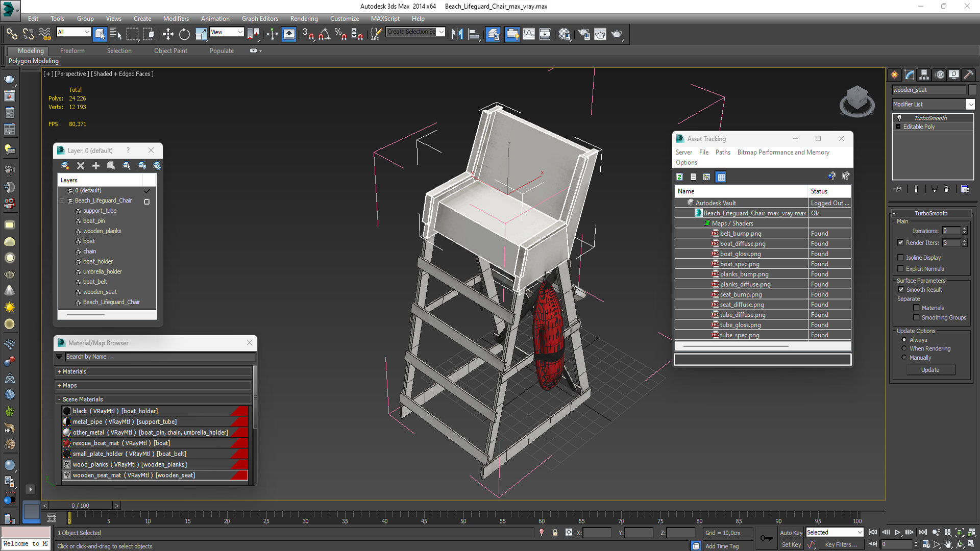Toggle the Angle Snap icon
Image resolution: width=980 pixels, height=551 pixels.
[x=325, y=34]
